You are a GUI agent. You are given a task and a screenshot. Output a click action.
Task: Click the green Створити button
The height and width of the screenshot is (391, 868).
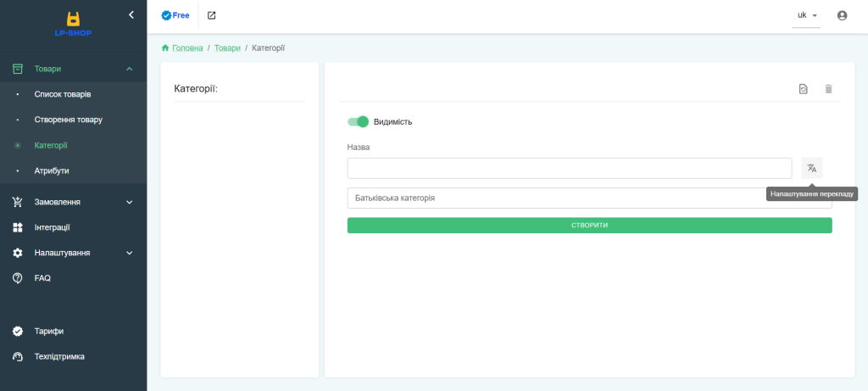590,226
